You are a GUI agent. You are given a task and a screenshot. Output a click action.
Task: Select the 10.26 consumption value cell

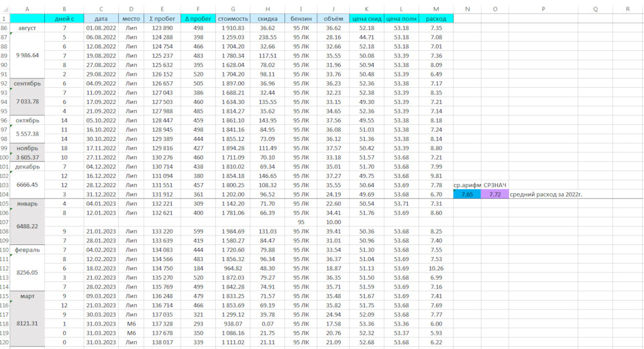click(x=436, y=268)
